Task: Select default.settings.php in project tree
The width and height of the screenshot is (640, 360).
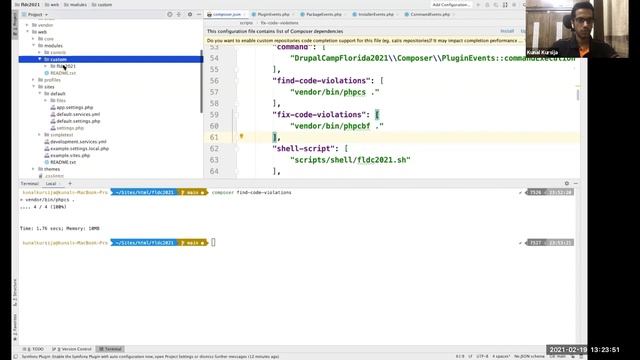Action: point(78,121)
